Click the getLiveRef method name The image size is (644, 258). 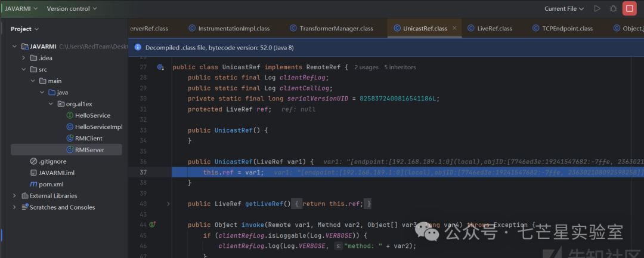pyautogui.click(x=264, y=204)
